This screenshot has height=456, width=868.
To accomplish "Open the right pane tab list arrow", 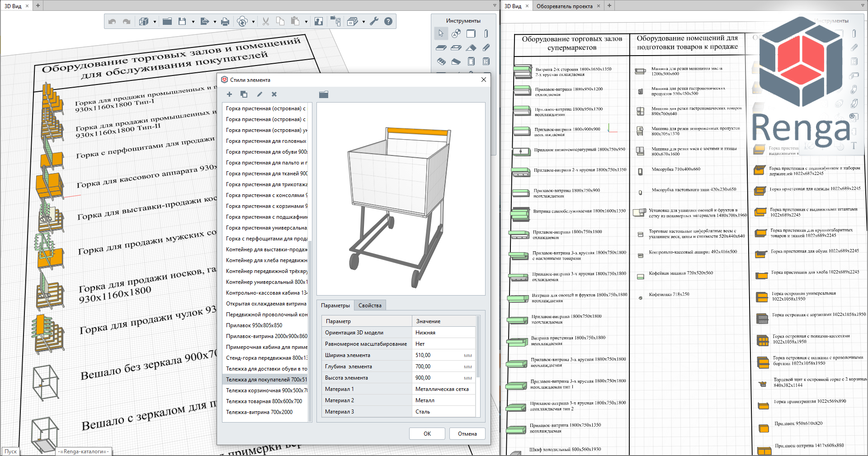I will click(x=863, y=5).
